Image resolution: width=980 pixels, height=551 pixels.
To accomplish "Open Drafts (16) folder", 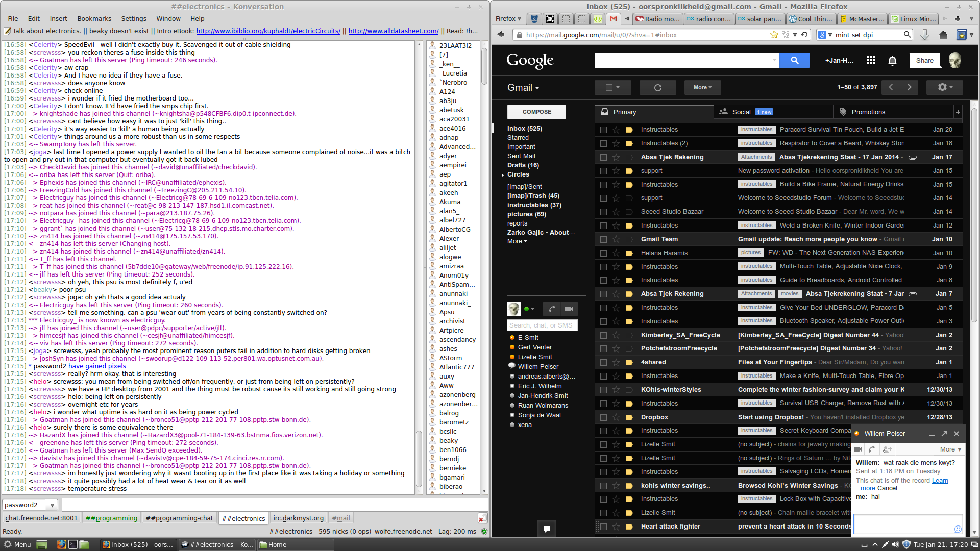I will pos(523,165).
